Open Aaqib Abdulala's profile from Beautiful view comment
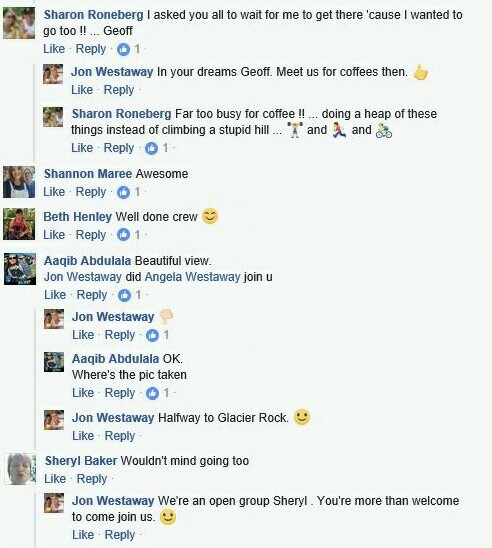492x548 pixels. click(87, 261)
